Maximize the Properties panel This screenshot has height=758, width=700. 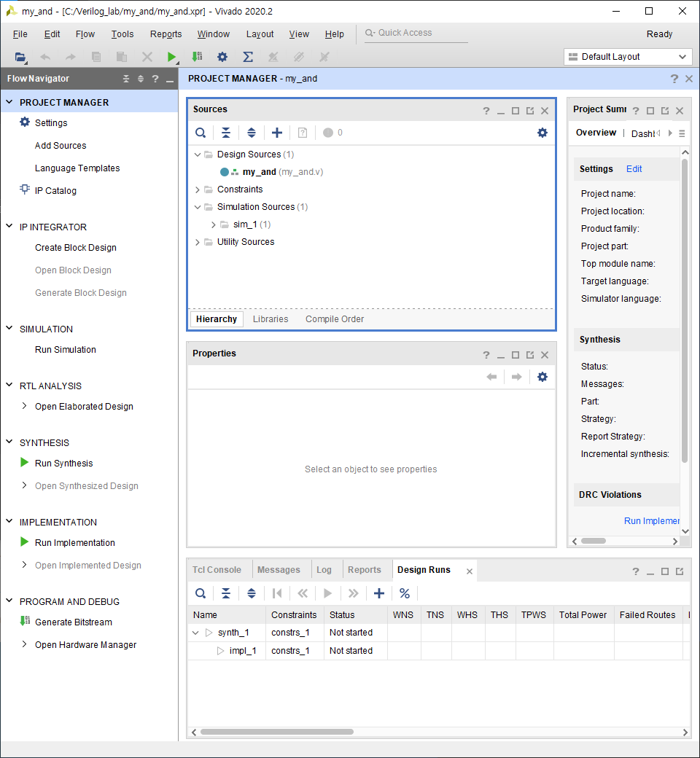516,355
